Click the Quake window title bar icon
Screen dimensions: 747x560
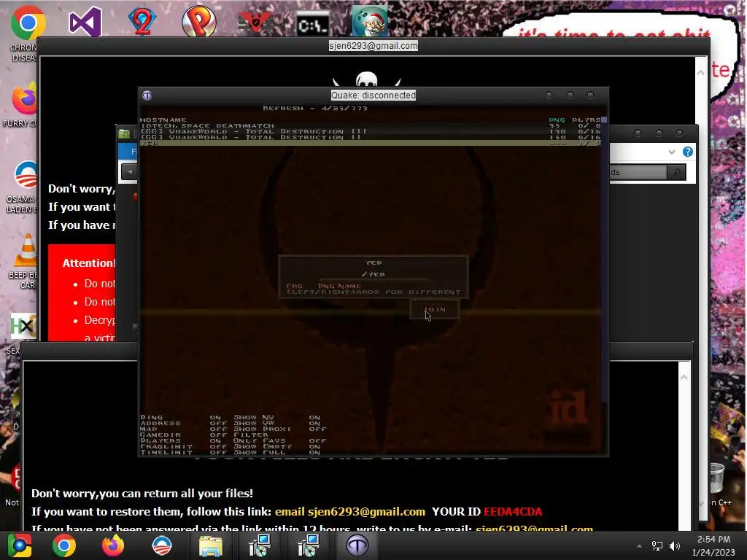point(147,96)
